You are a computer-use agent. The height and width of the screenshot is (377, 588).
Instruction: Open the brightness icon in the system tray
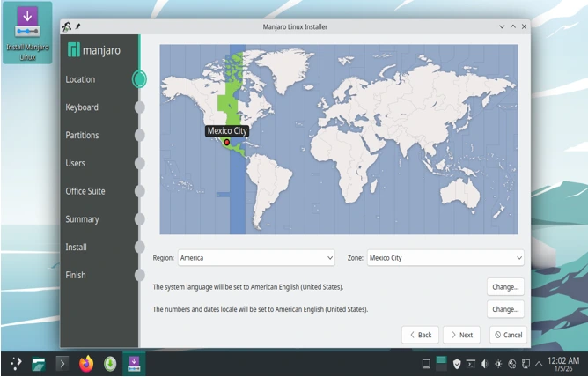tap(498, 364)
